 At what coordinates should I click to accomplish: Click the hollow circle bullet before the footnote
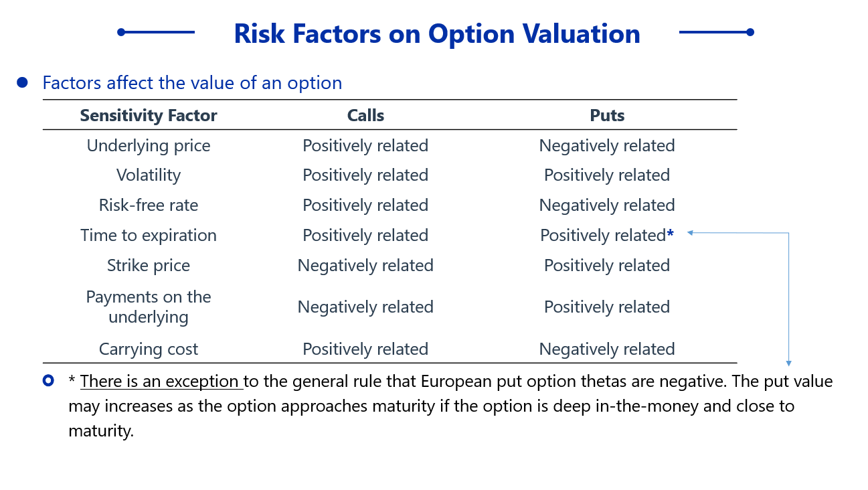tap(48, 381)
